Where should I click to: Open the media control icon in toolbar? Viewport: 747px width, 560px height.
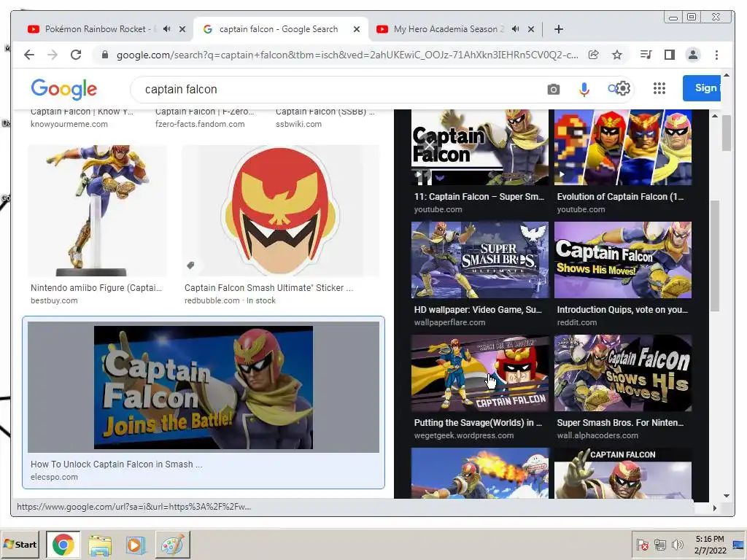(646, 55)
